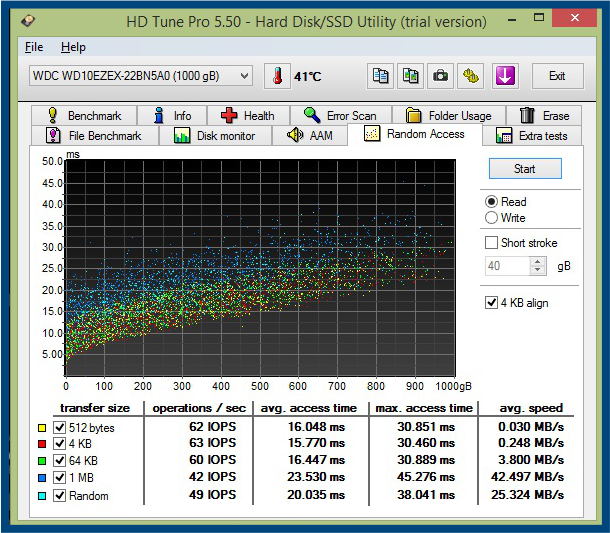The height and width of the screenshot is (533, 610).
Task: Open the Folder Usage tab
Action: click(449, 116)
